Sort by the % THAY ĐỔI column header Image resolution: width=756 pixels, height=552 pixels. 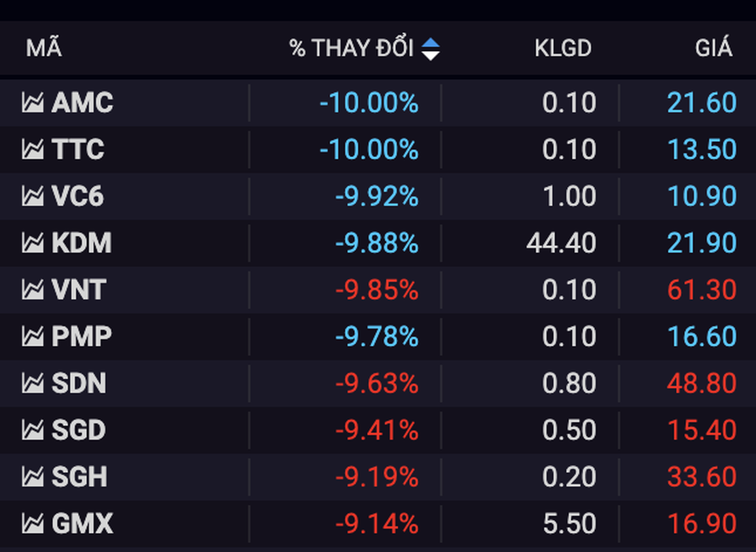(x=351, y=48)
